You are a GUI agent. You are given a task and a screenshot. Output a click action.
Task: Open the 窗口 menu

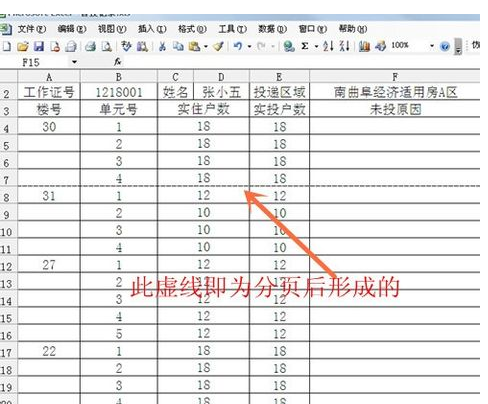tap(313, 29)
